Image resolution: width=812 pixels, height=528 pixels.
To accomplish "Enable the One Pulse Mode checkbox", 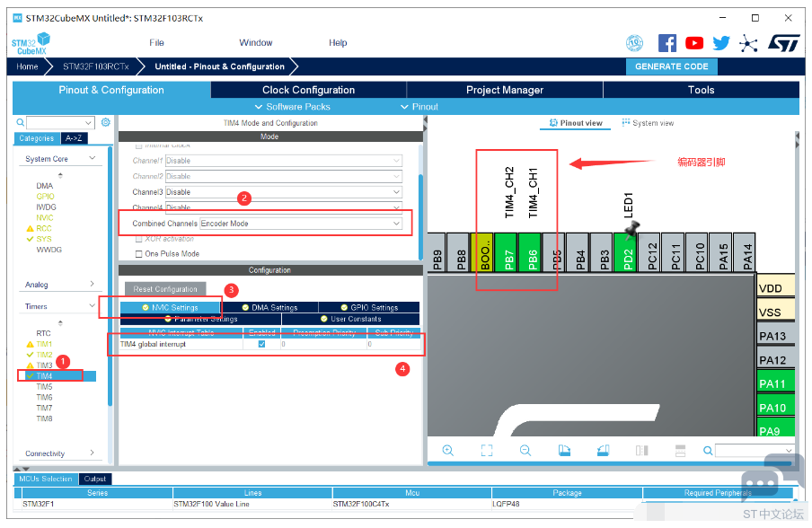I will (x=139, y=253).
